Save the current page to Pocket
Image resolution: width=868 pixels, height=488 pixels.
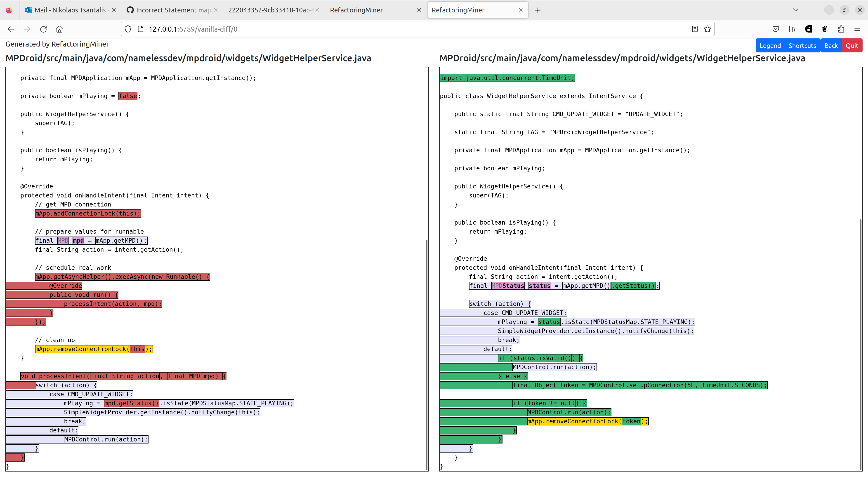coord(776,29)
